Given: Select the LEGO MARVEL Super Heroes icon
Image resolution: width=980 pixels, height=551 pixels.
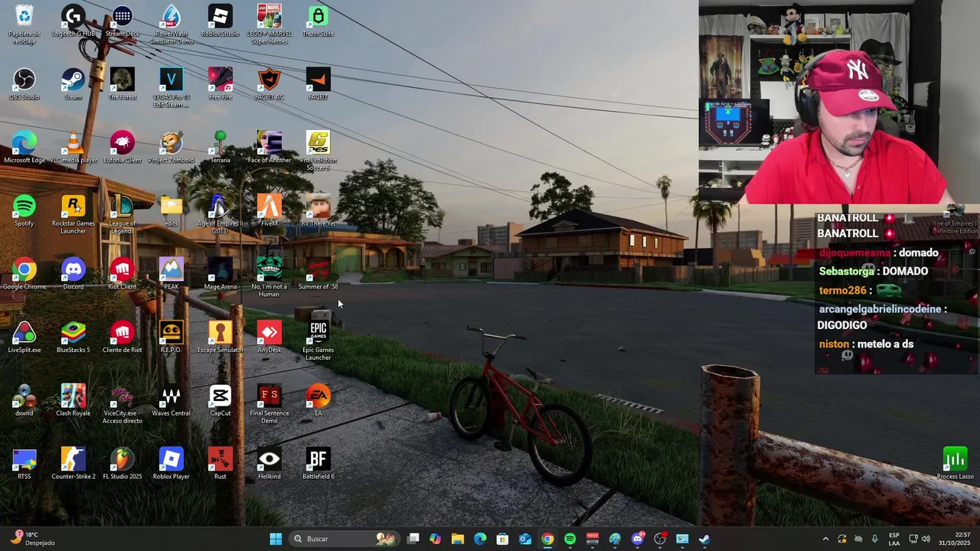Looking at the screenshot, I should (269, 24).
